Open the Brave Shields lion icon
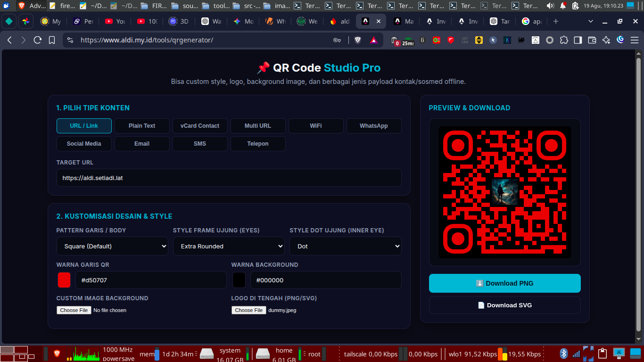 tap(358, 40)
